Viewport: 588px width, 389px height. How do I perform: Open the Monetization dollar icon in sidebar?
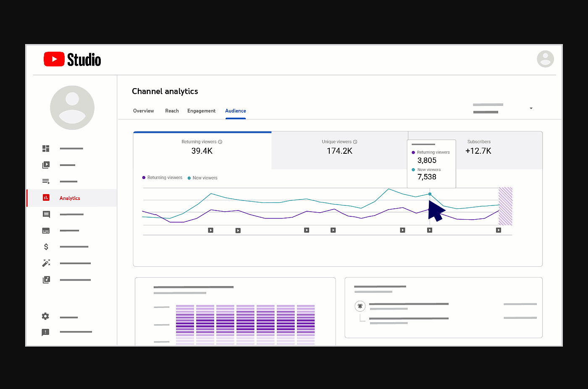46,247
